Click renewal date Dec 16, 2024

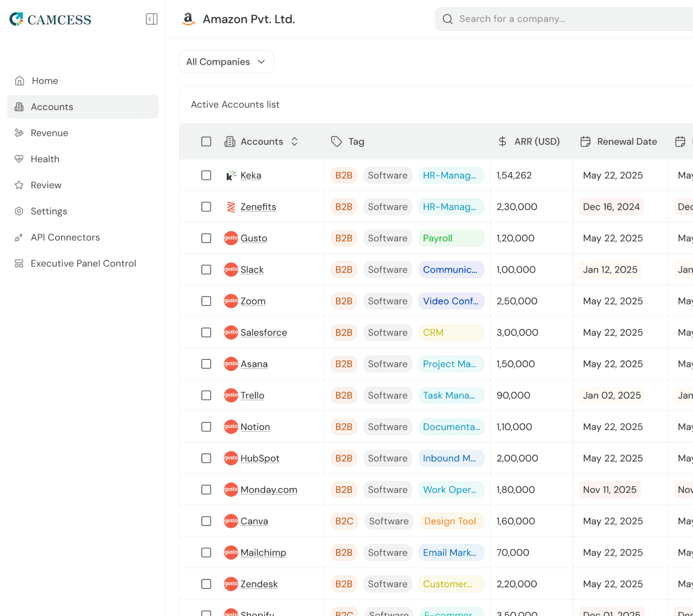[611, 207]
